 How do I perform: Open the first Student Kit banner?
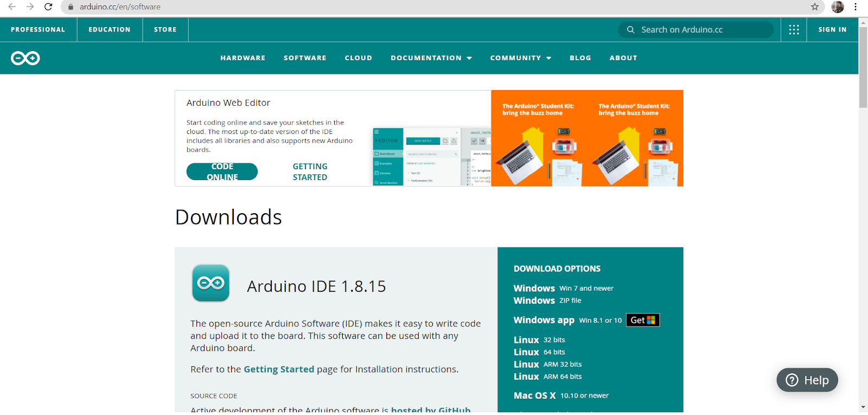(x=539, y=138)
